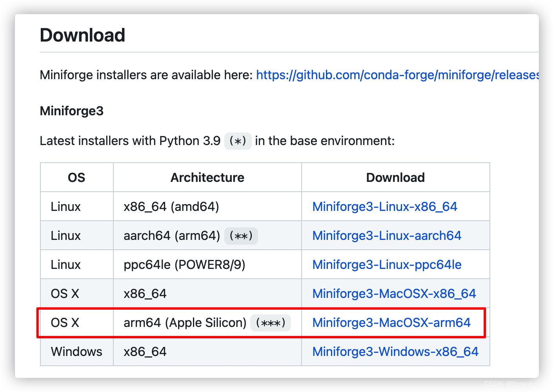This screenshot has height=392, width=553.
Task: Open the Miniforge3-Linux-aarch64 download link
Action: point(387,236)
